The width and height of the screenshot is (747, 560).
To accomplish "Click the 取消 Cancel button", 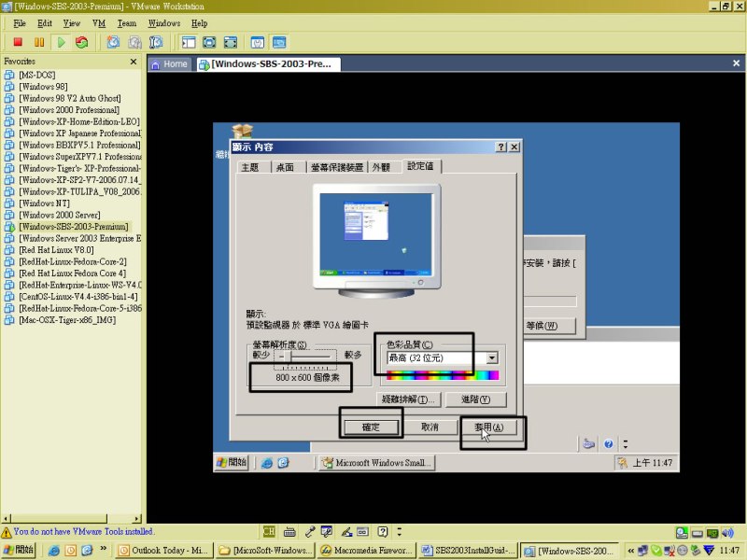I will pos(430,427).
